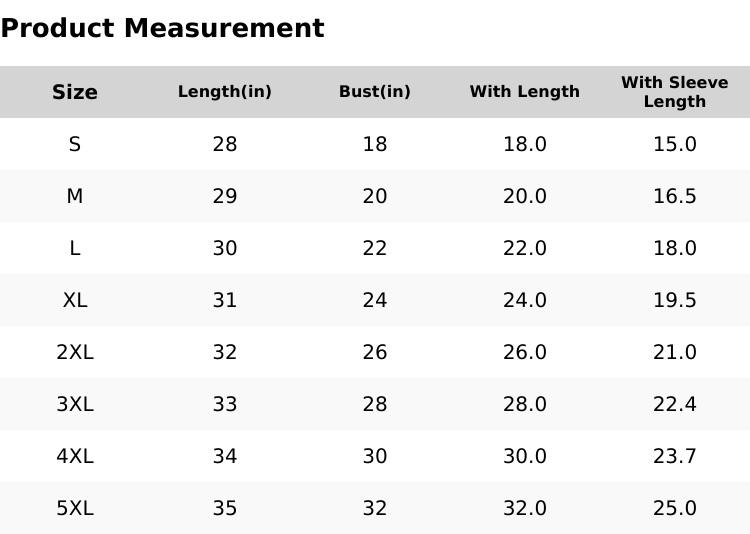
Task: Select the With Length column header
Action: pyautogui.click(x=525, y=92)
